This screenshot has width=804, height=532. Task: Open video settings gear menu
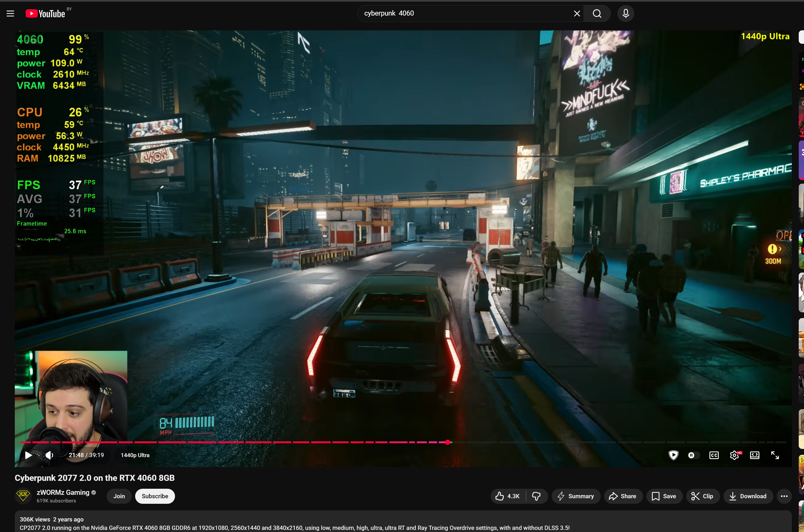point(734,455)
